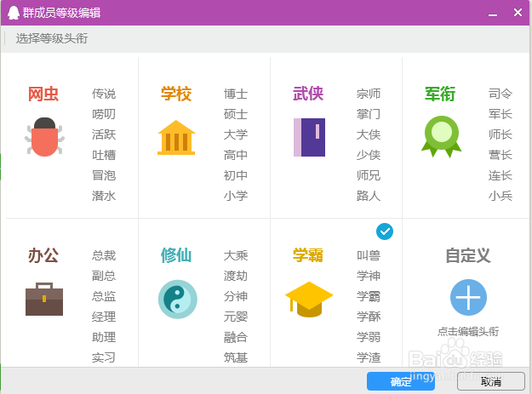This screenshot has height=394, width=532.
Task: Select the 学校 category heading
Action: [176, 94]
